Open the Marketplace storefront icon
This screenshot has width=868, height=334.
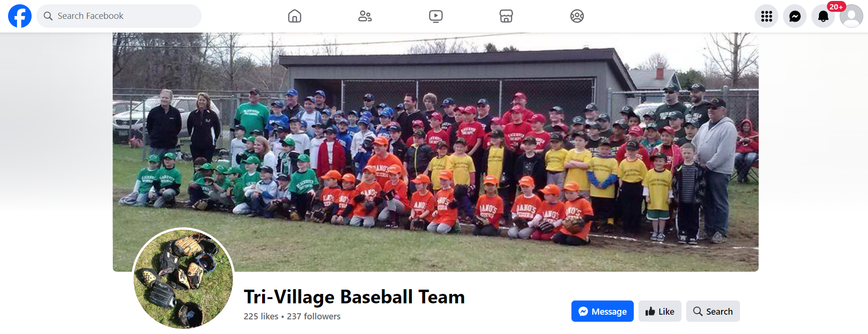(x=506, y=16)
